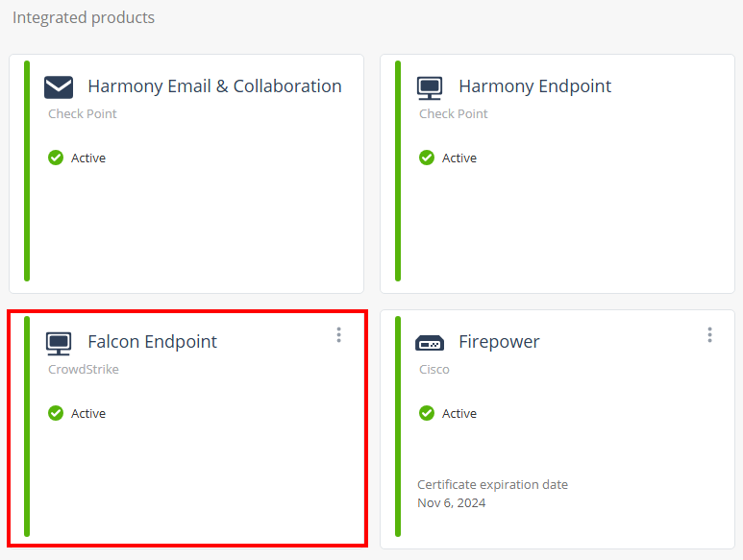Click the Nov 6, 2024 date text
The width and height of the screenshot is (743, 560).
451,502
